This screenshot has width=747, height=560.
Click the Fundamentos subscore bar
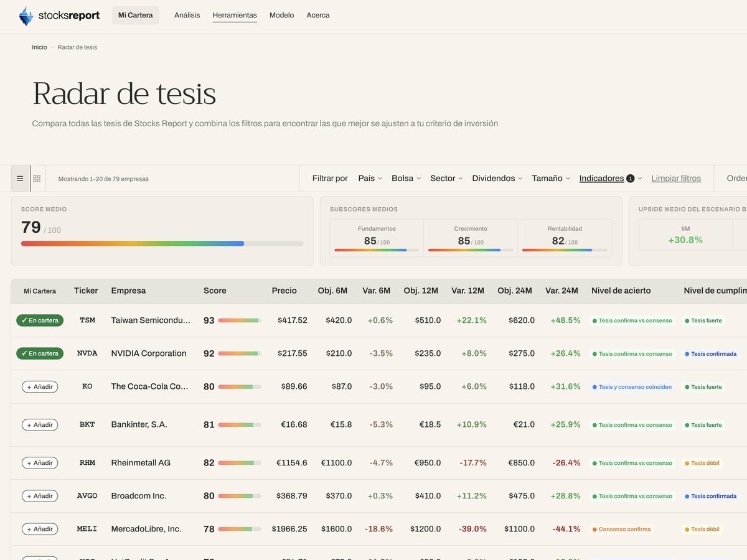click(x=377, y=250)
